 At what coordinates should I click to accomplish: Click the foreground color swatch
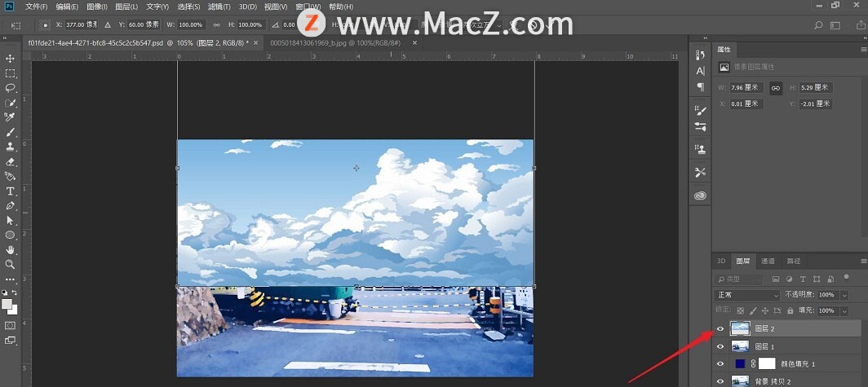coord(7,304)
